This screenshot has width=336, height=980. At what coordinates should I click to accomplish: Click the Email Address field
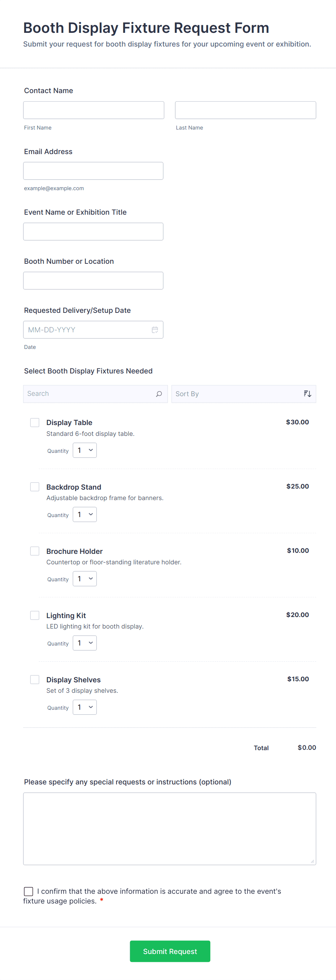93,171
